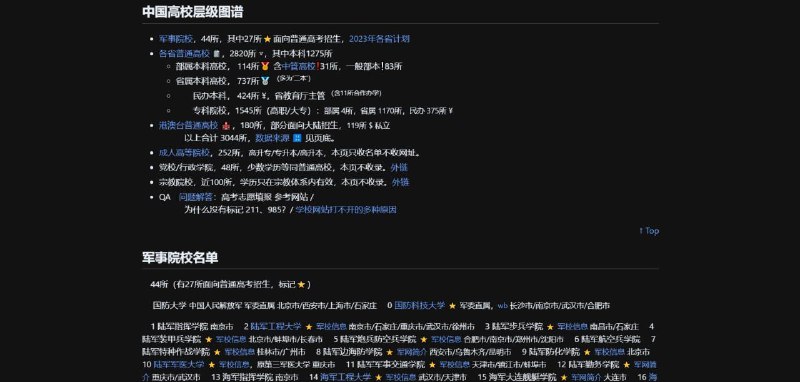Image resolution: width=800 pixels, height=382 pixels.
Task: Click the text 专科院校
Action: click(210, 111)
